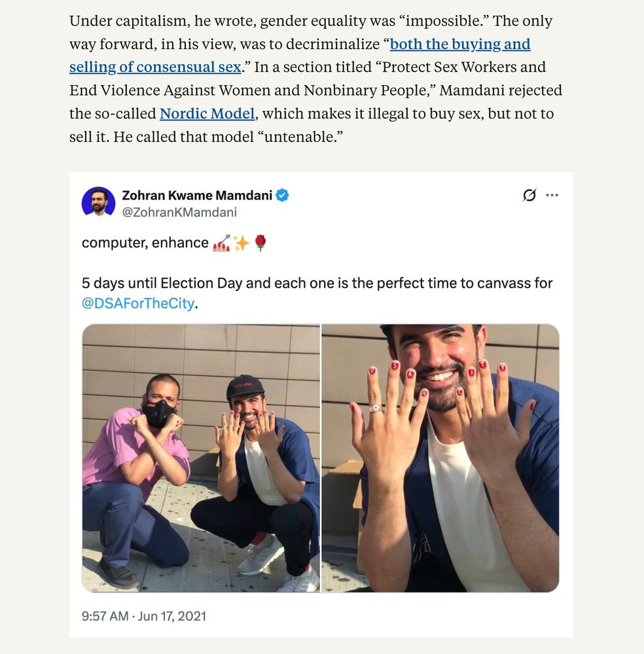Image resolution: width=644 pixels, height=654 pixels.
Task: Click the blue verified checkmark badge
Action: click(282, 195)
